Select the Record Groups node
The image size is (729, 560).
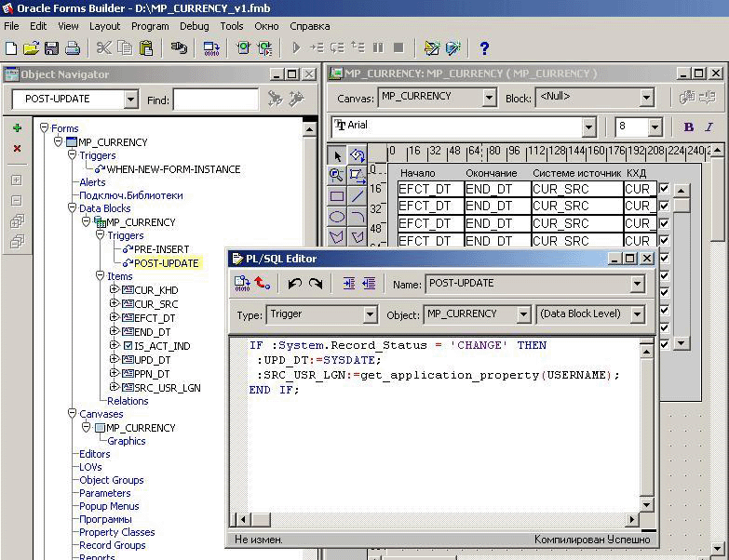click(x=112, y=545)
